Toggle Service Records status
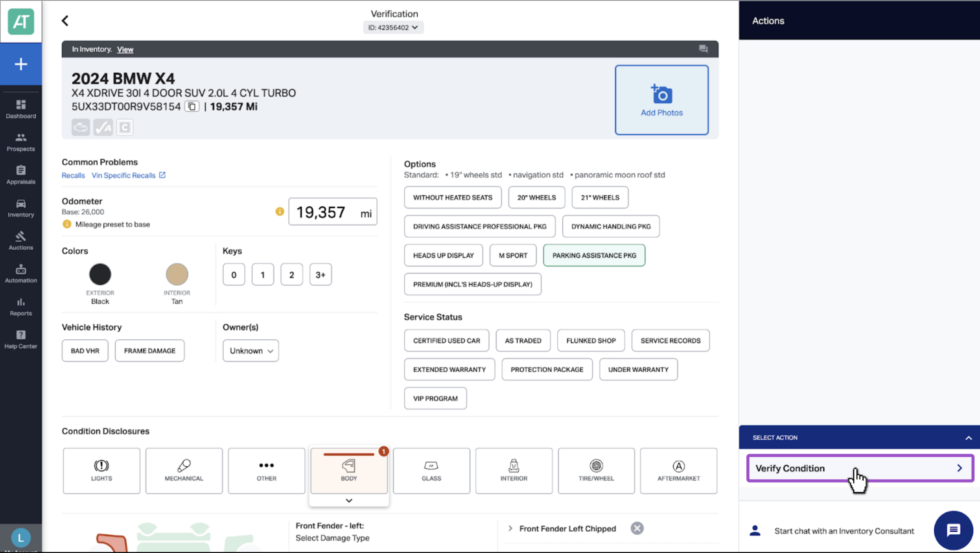This screenshot has height=553, width=980. [670, 340]
